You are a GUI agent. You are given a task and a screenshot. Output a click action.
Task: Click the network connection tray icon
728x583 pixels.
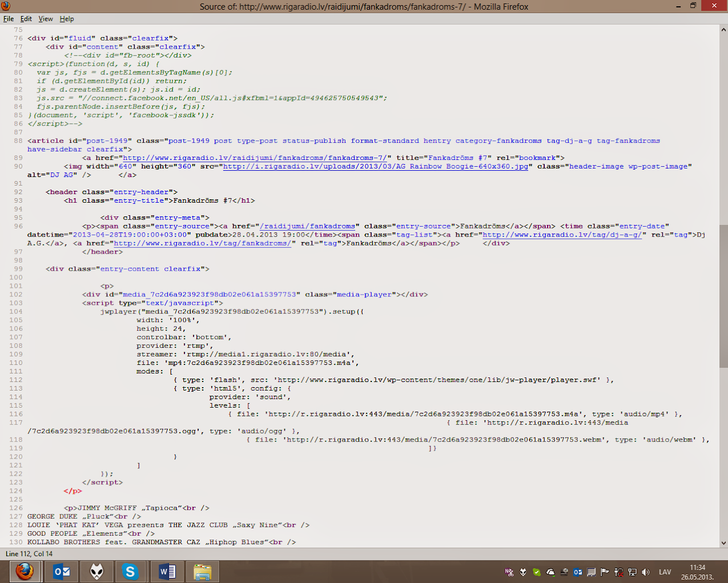[633, 572]
